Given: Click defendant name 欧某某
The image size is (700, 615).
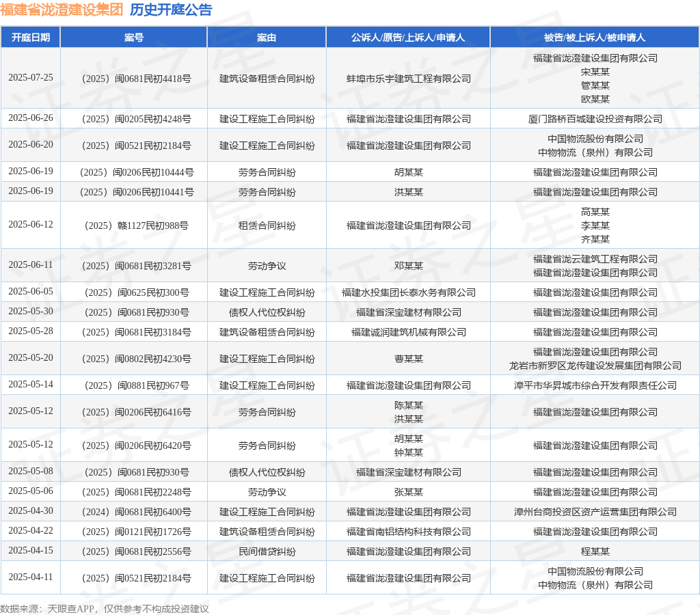Looking at the screenshot, I should pos(595,98).
